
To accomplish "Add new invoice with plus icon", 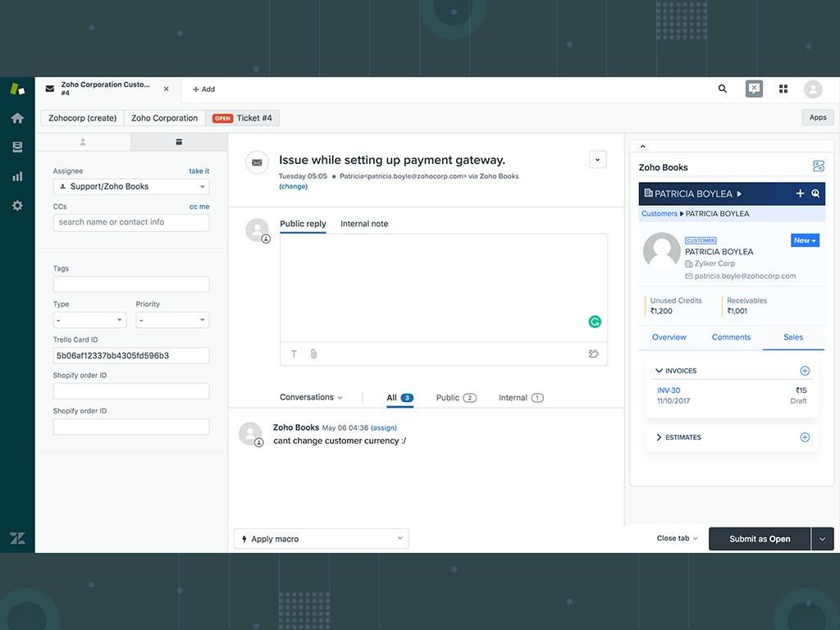I will tap(805, 371).
